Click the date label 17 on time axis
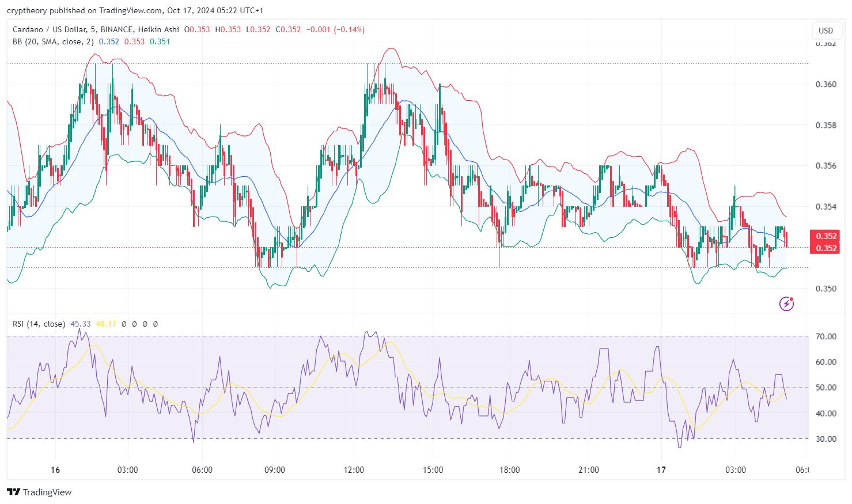 661,470
